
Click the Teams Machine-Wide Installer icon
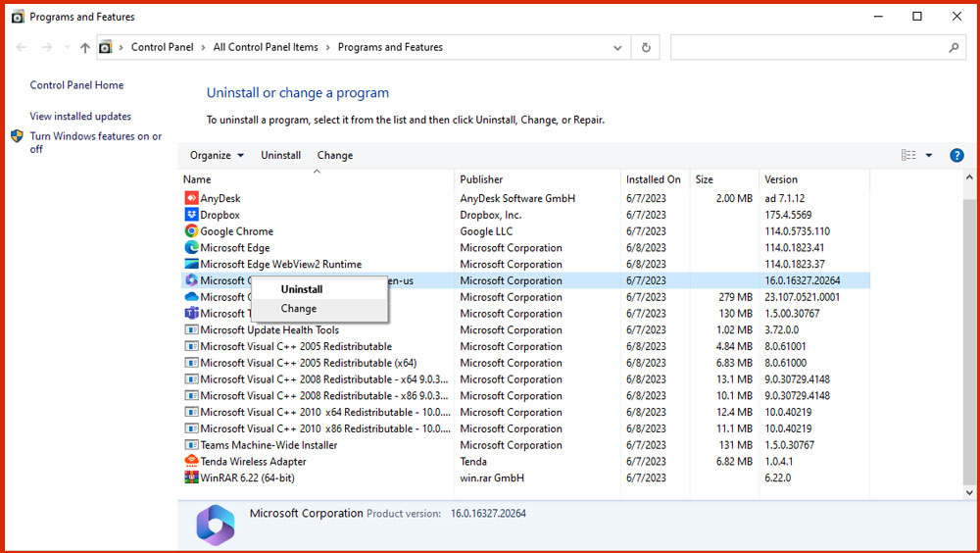(x=191, y=445)
